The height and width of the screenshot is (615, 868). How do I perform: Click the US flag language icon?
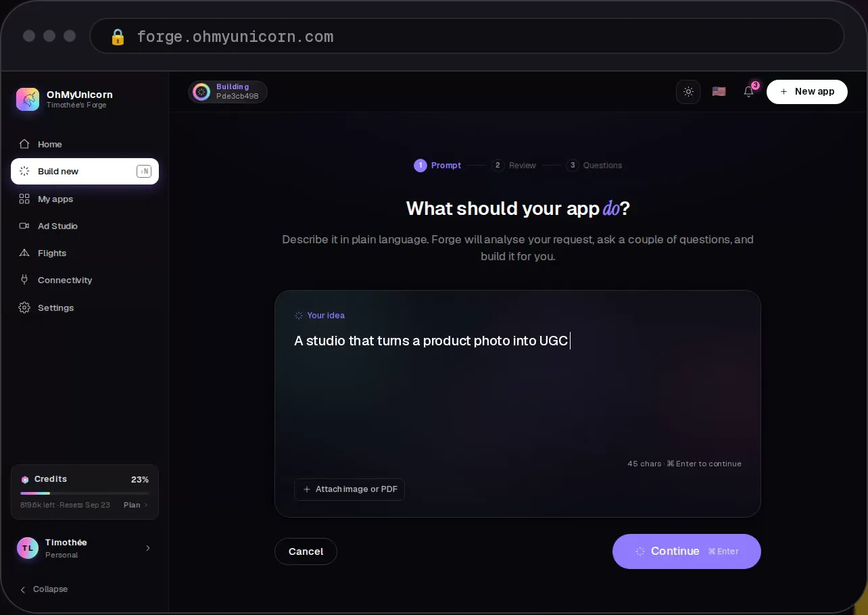pyautogui.click(x=719, y=91)
